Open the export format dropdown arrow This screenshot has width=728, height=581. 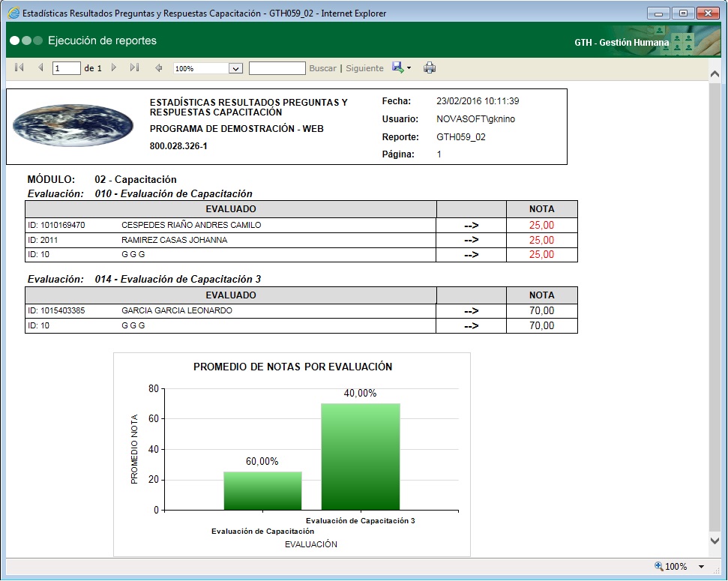[409, 67]
